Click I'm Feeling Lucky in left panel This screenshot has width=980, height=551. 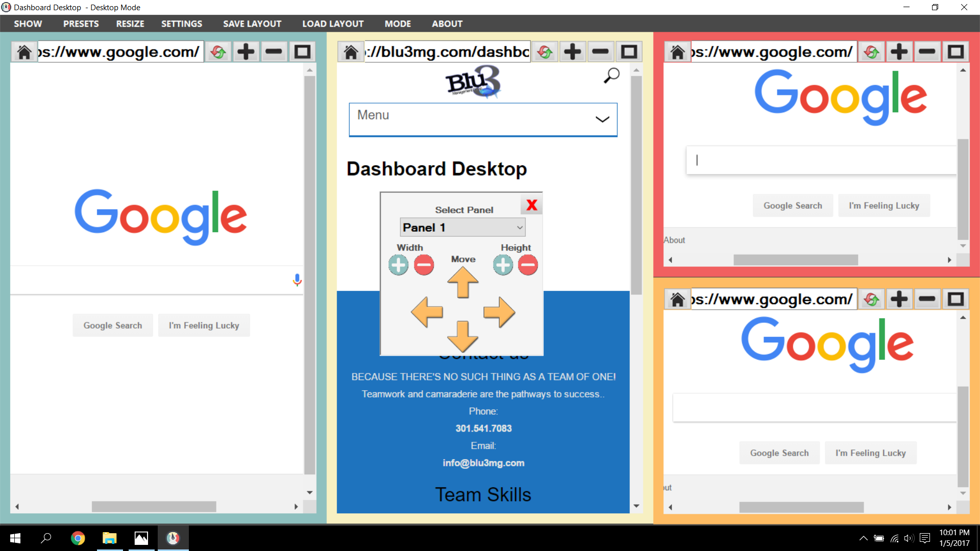(204, 325)
